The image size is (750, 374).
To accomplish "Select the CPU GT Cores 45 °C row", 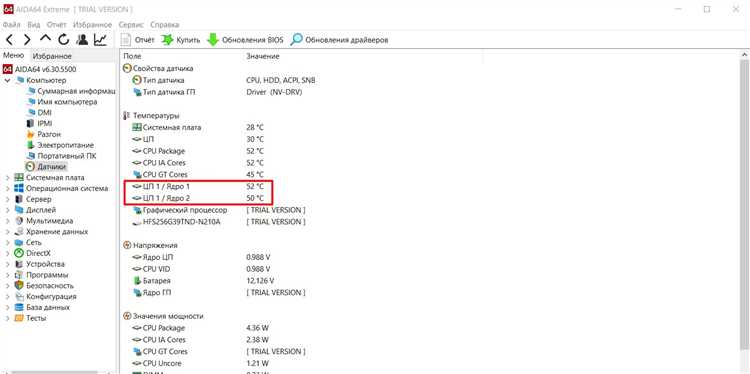I will click(197, 175).
